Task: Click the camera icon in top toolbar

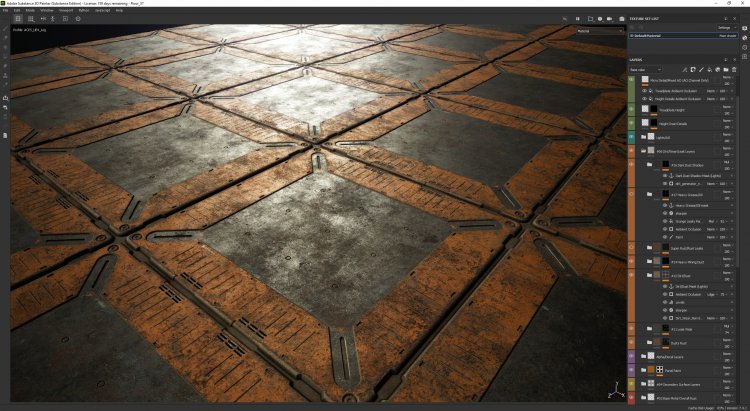Action: [x=622, y=19]
